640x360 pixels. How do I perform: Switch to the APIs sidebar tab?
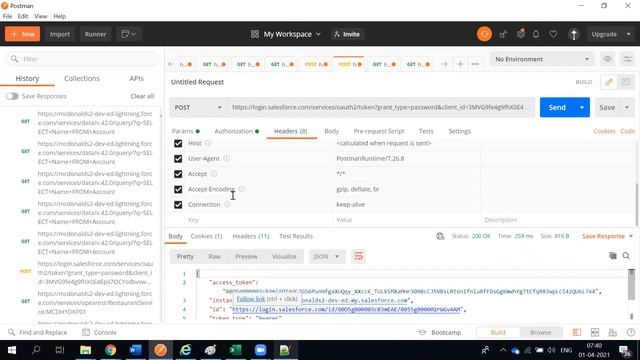(136, 78)
